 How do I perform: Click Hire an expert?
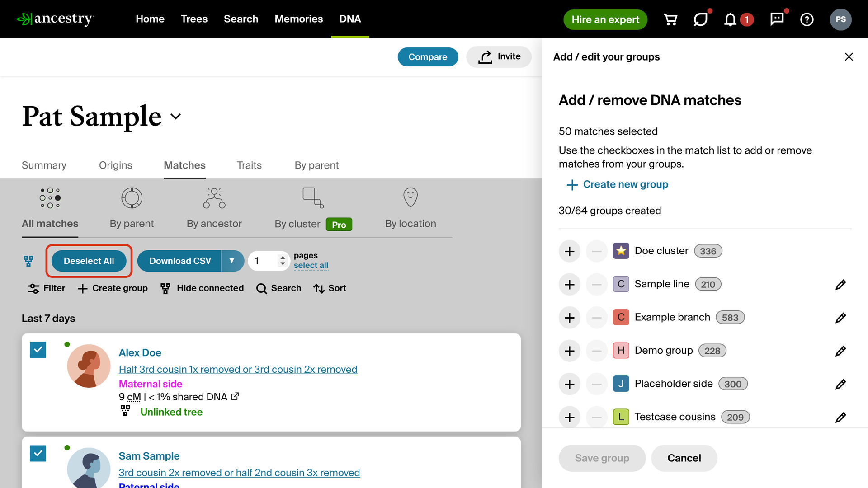pyautogui.click(x=605, y=19)
